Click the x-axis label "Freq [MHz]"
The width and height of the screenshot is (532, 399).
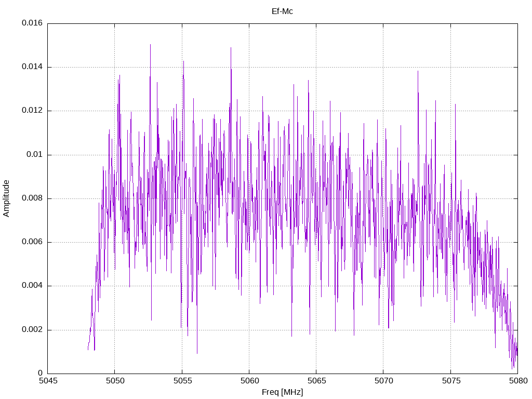(x=282, y=392)
